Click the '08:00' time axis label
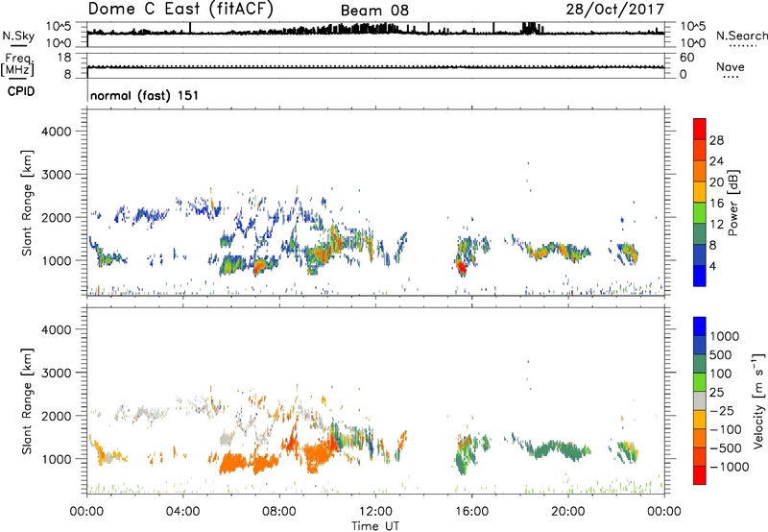This screenshot has height=532, width=768. click(x=278, y=512)
